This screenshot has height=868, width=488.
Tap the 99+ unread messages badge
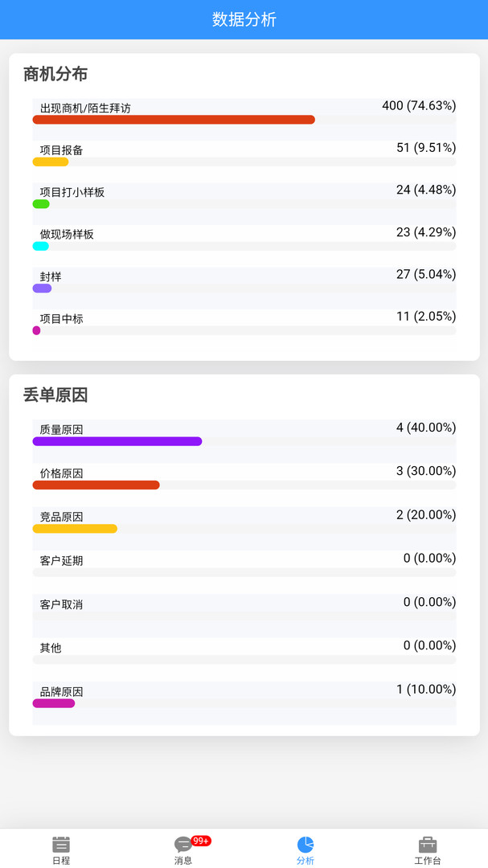pyautogui.click(x=201, y=841)
